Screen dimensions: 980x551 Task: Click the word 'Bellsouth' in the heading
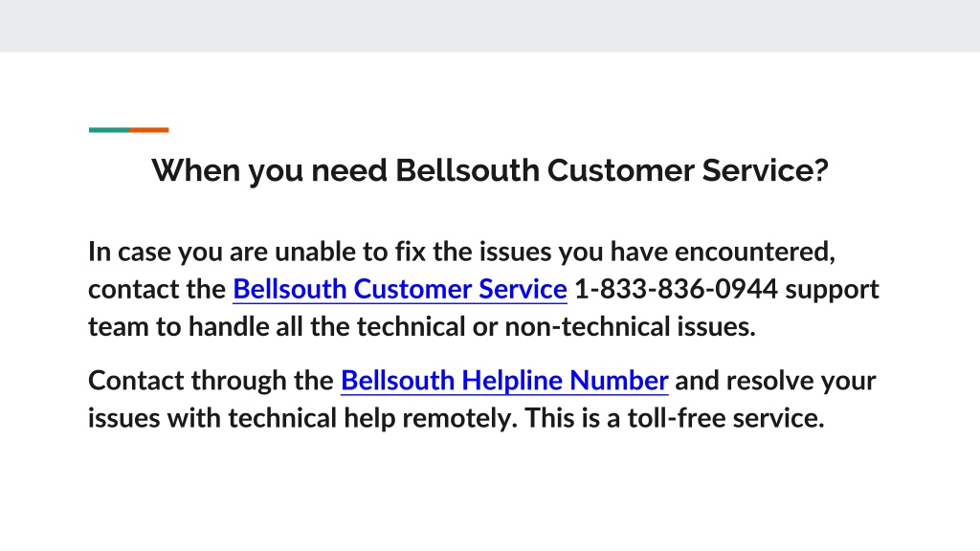[467, 170]
